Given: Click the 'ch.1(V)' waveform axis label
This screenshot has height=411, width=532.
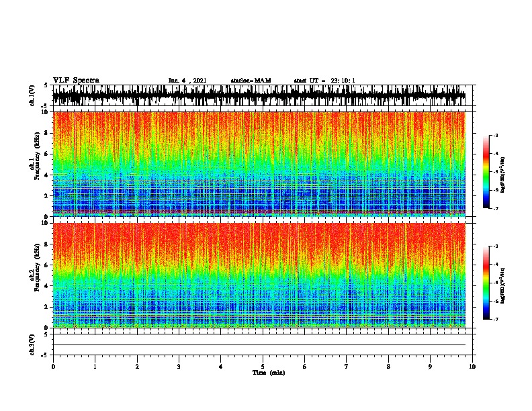Looking at the screenshot, I should point(32,95).
